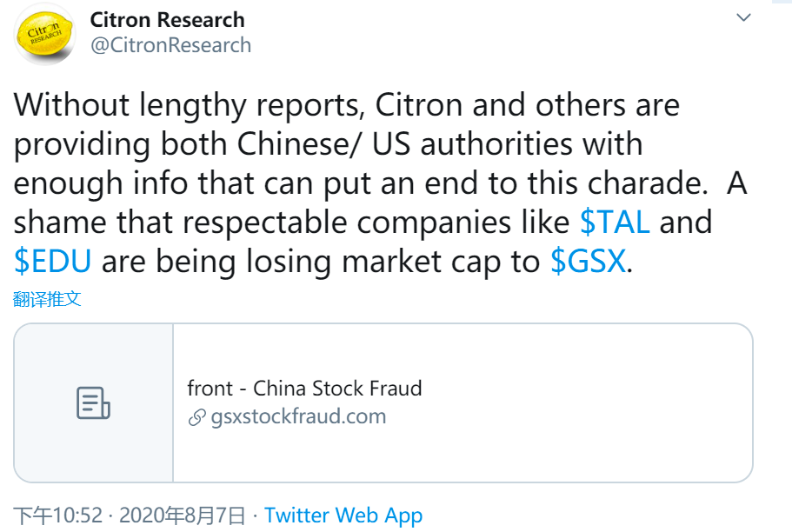Visit the gsxstockfraud.com domain link
792x532 pixels.
click(298, 416)
